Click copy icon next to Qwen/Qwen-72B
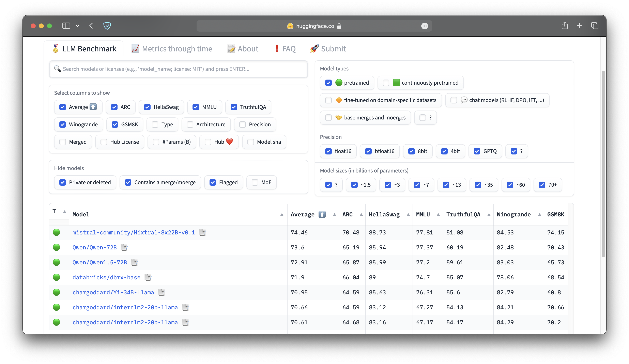 click(x=124, y=247)
